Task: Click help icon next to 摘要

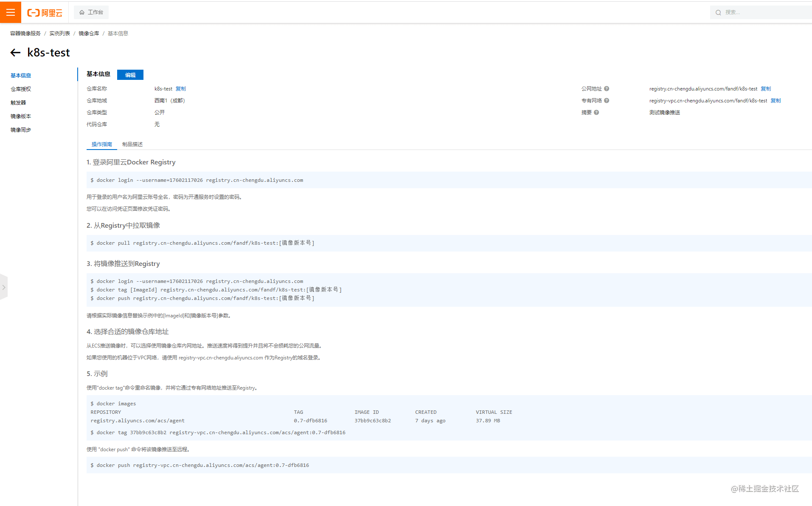Action: (596, 113)
